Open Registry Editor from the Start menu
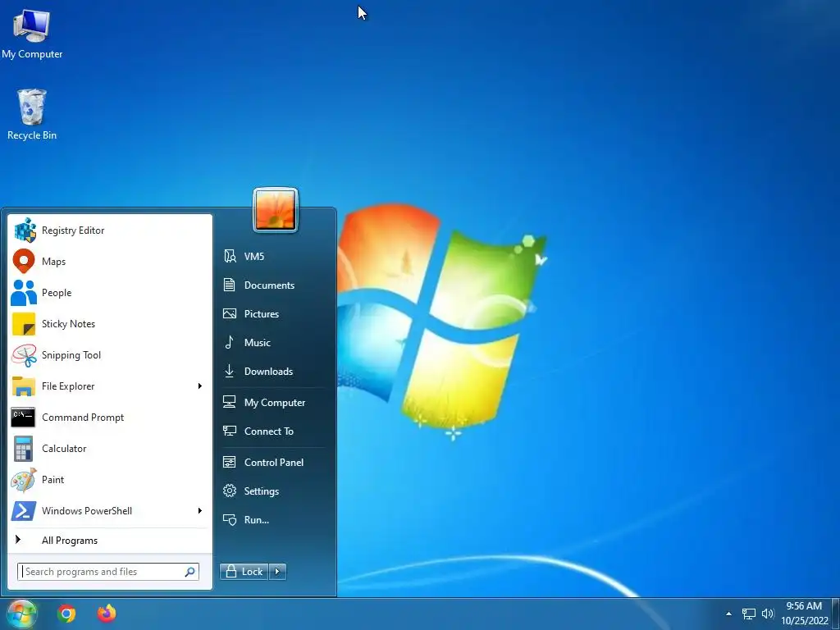This screenshot has width=840, height=630. pos(110,231)
